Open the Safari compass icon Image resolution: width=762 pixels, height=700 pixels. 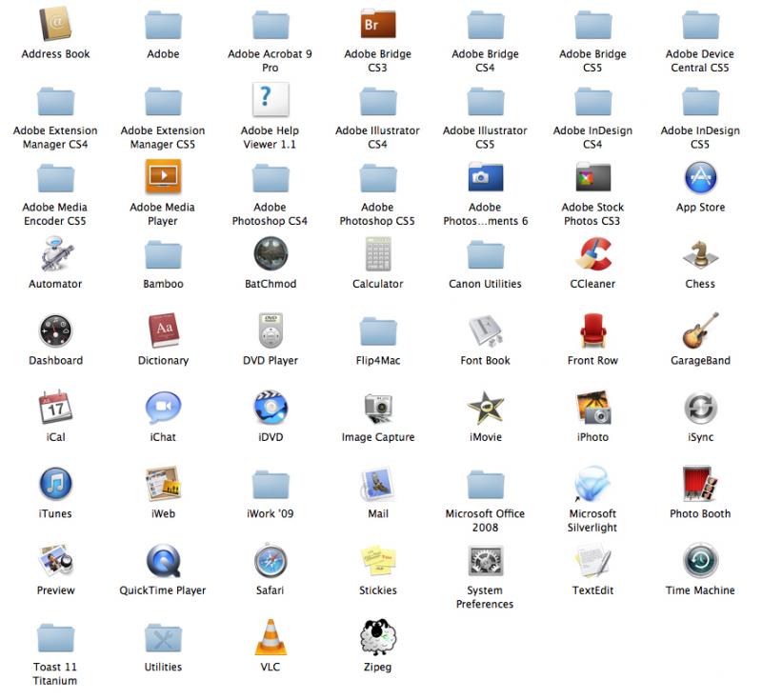271,560
